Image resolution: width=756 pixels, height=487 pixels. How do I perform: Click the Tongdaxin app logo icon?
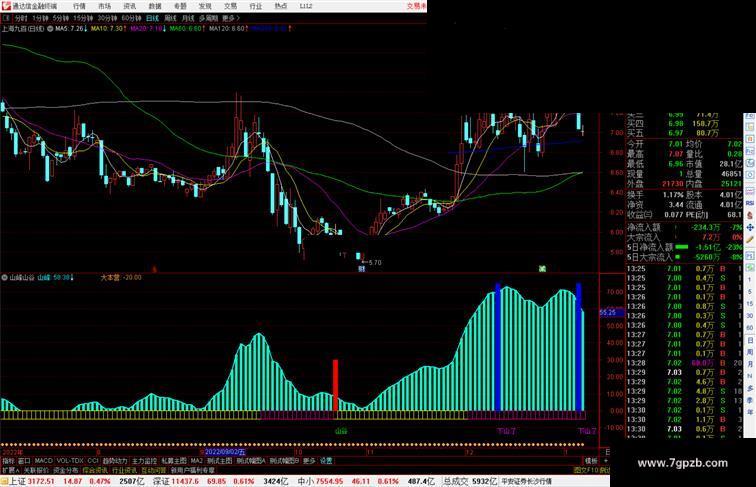tap(5, 6)
